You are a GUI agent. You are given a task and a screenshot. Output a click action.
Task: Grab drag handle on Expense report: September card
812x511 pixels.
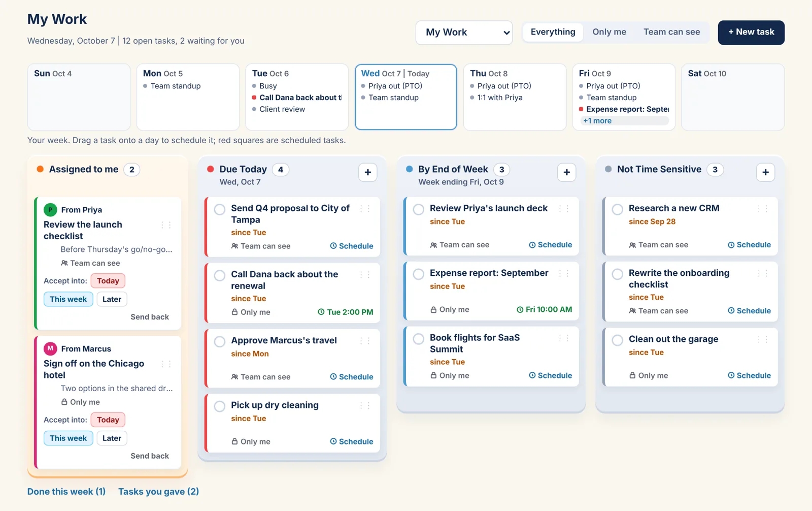click(564, 273)
